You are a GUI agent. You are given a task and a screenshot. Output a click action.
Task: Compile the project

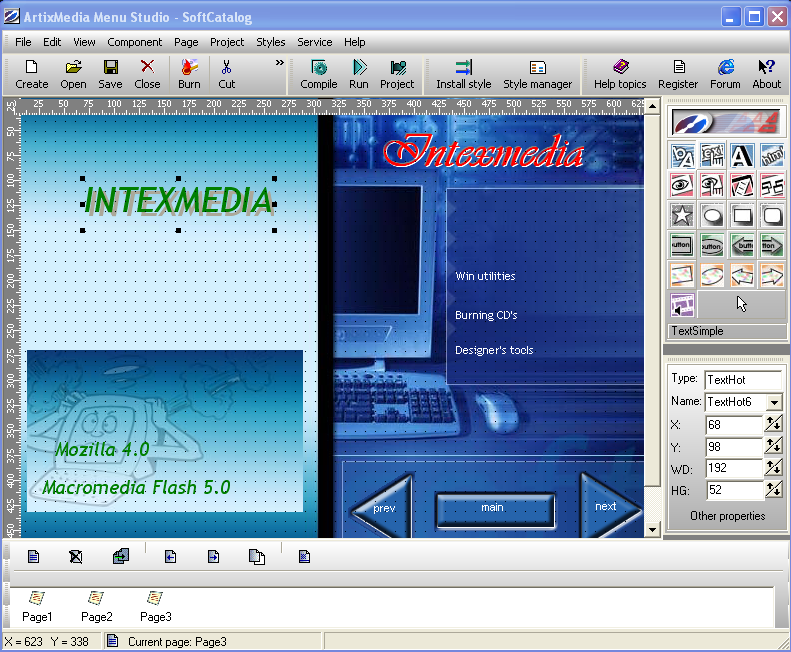tap(318, 74)
